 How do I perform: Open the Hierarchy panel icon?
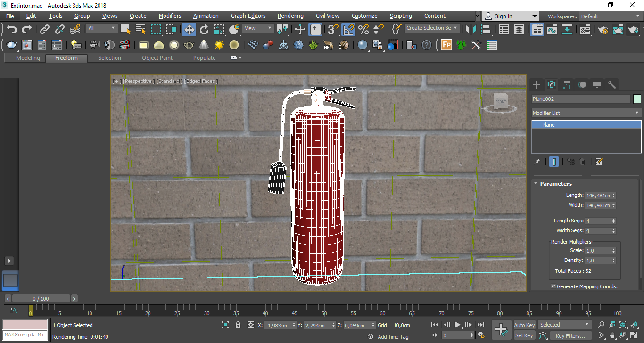click(567, 85)
